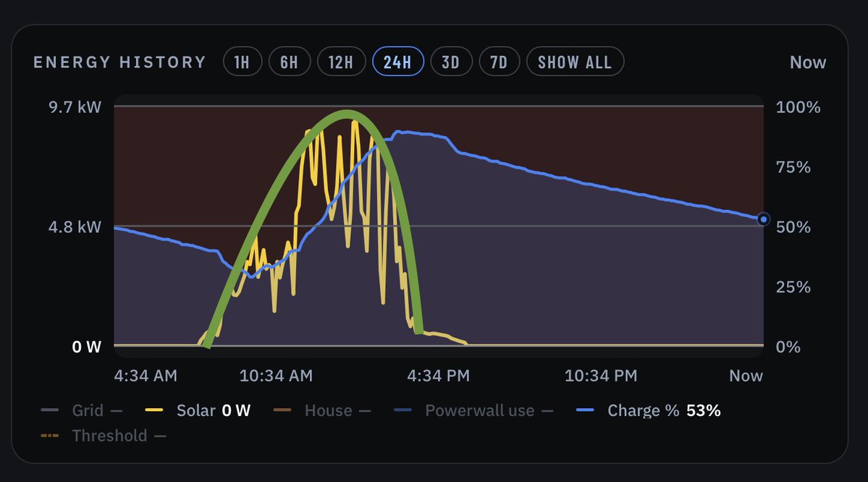Click the 75% axis label
Viewport: 868px width, 482px height.
tap(793, 167)
